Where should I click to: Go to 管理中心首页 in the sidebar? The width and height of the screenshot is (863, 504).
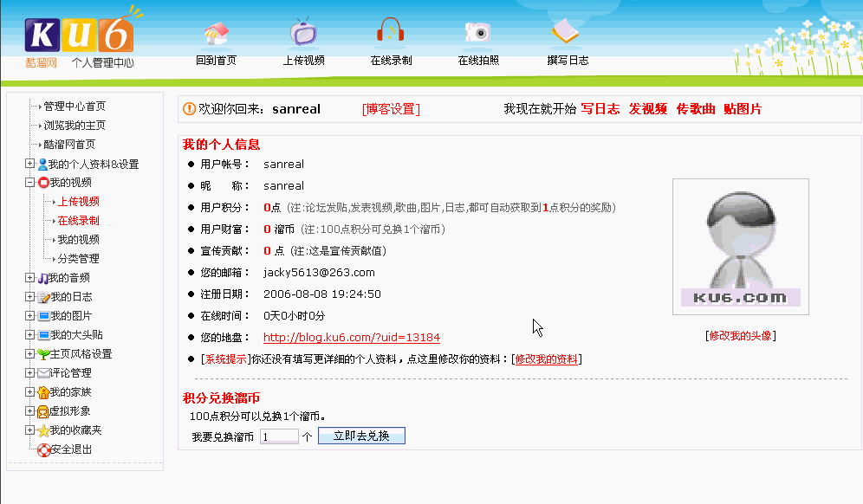(75, 107)
